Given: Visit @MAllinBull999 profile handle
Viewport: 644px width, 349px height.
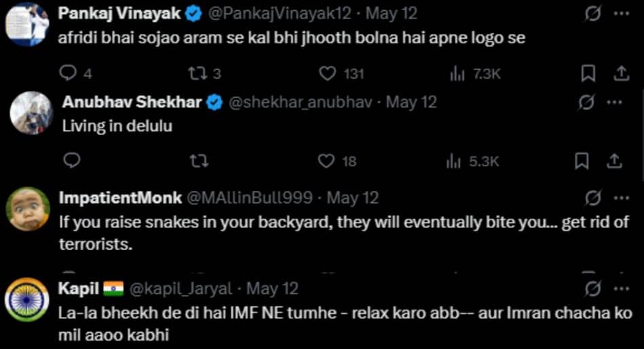Looking at the screenshot, I should pos(249,198).
